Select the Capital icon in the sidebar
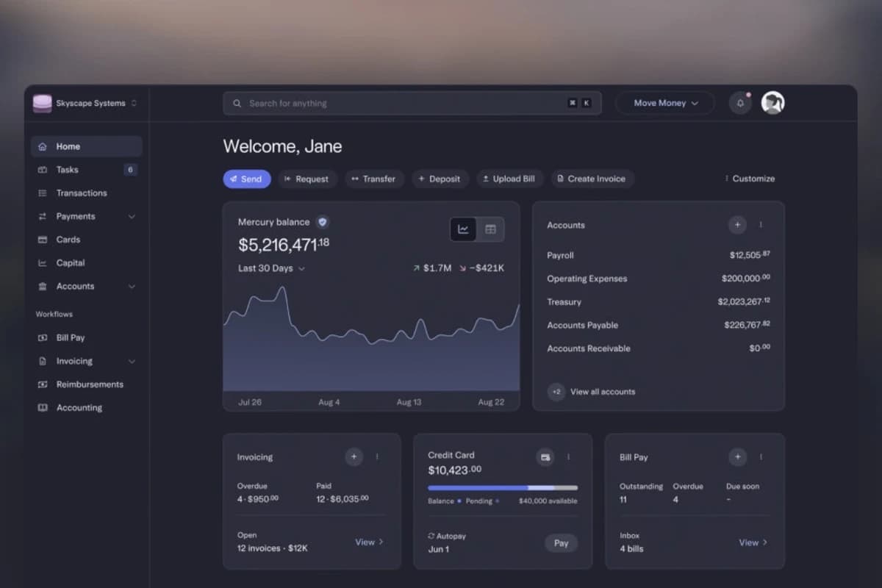 coord(43,262)
